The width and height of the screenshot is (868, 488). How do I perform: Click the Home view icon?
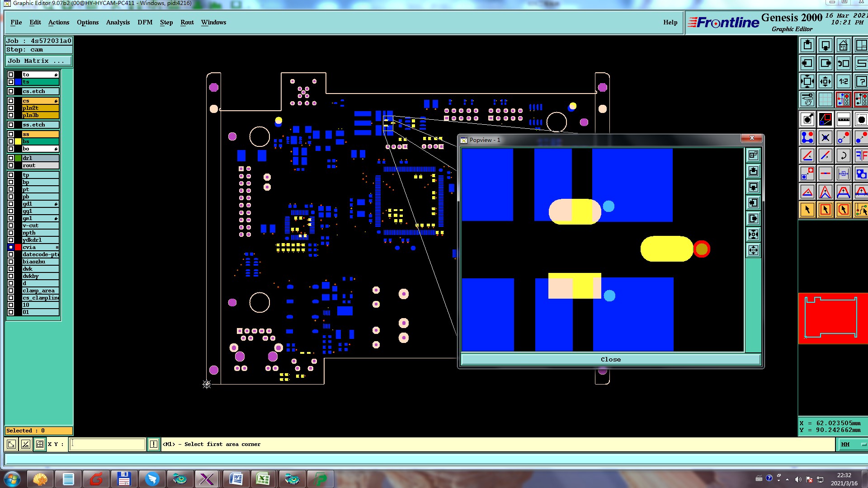(843, 46)
